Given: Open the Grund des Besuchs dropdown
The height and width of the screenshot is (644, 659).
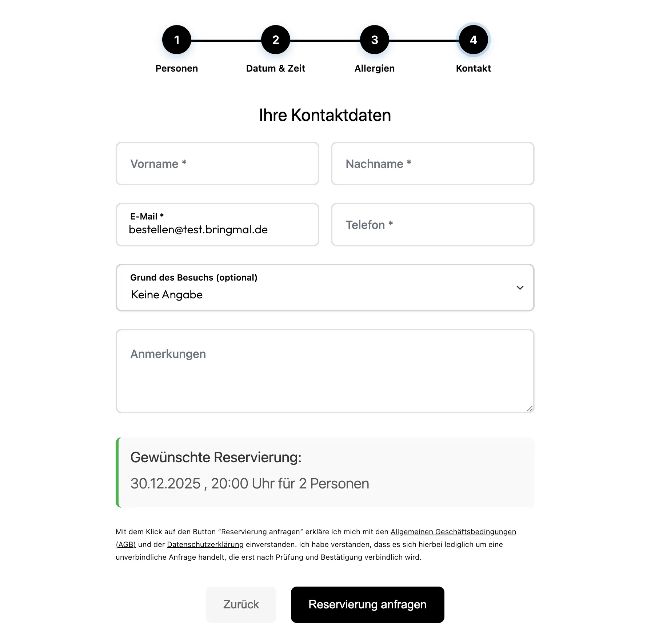Looking at the screenshot, I should click(325, 287).
